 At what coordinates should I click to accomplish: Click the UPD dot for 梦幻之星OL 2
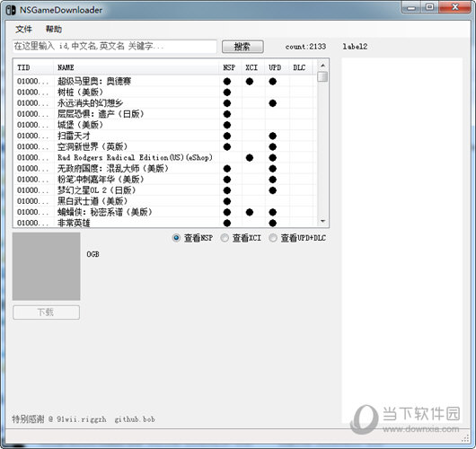pyautogui.click(x=273, y=190)
